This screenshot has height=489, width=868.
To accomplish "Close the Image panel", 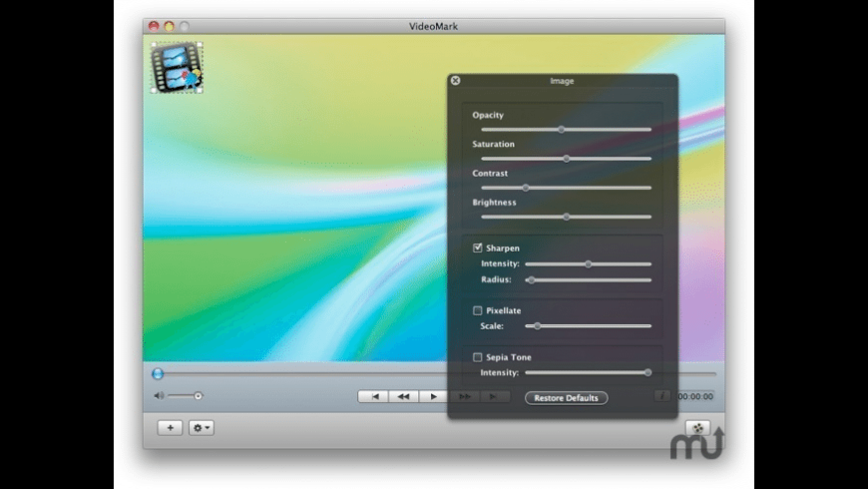I will pyautogui.click(x=456, y=80).
